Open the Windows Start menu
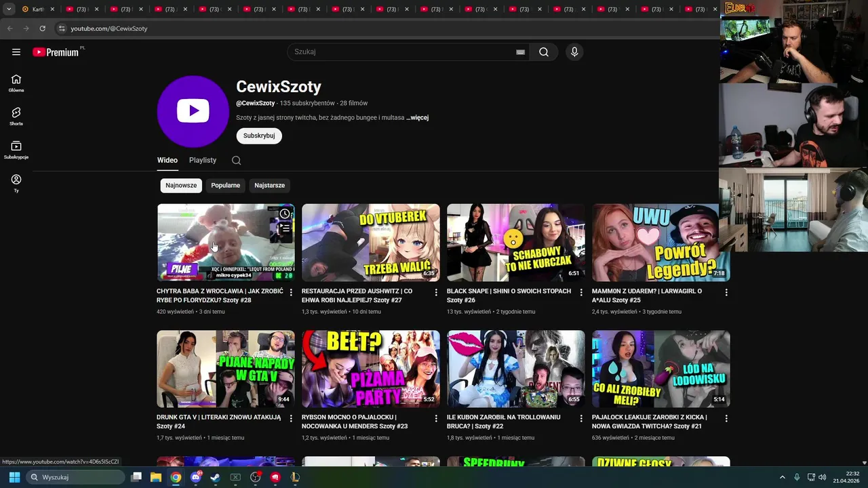 (x=14, y=477)
